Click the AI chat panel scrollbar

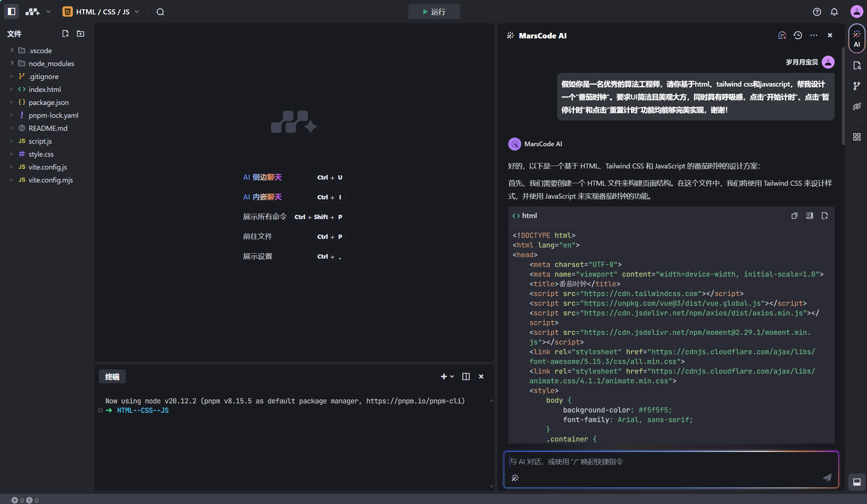[843, 96]
